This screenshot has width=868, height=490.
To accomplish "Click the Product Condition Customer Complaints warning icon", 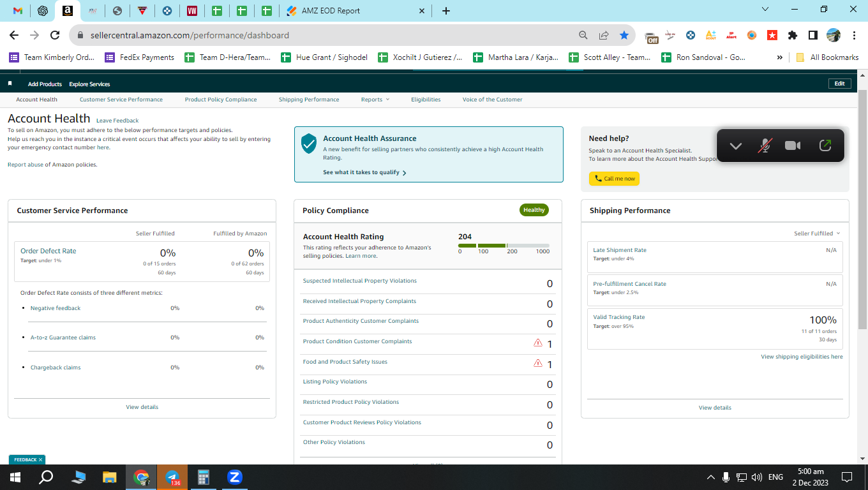I will [538, 343].
